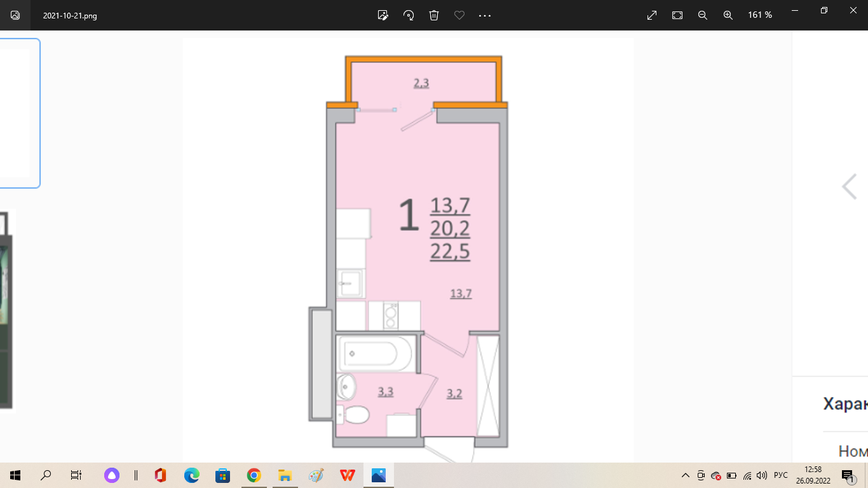Switch to Google Chrome
The height and width of the screenshot is (488, 868).
(254, 475)
